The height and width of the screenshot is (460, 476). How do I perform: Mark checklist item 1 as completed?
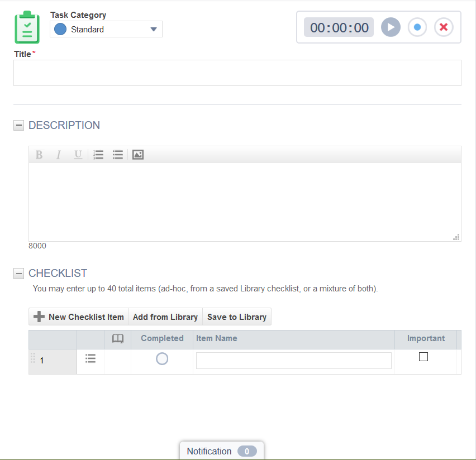pyautogui.click(x=162, y=359)
